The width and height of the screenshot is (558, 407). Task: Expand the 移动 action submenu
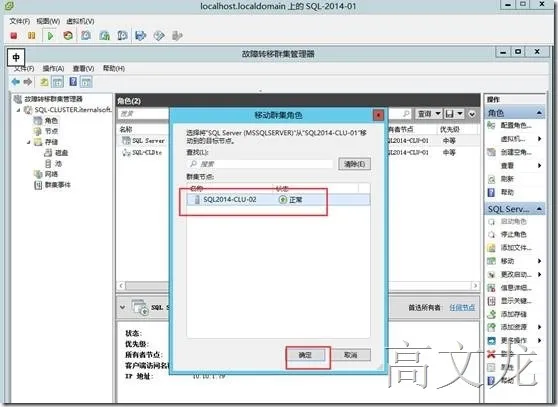(x=539, y=261)
